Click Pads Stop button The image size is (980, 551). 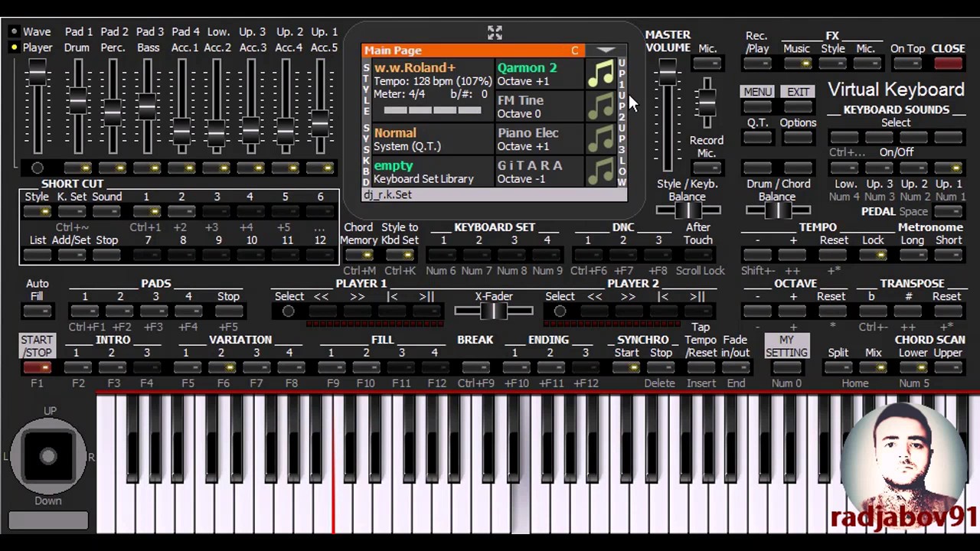pyautogui.click(x=228, y=311)
